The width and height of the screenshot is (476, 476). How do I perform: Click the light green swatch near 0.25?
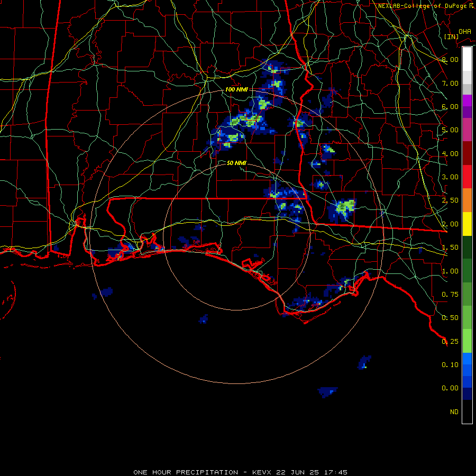pos(467,341)
